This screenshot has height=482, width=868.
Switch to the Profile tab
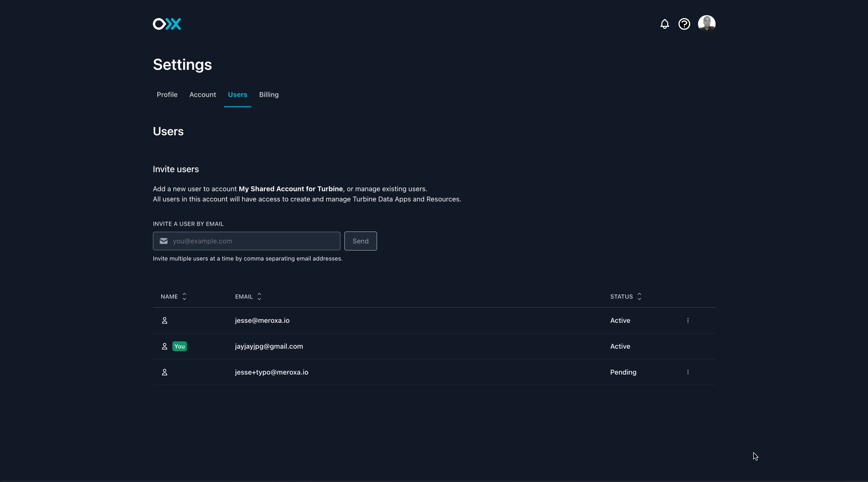point(167,95)
